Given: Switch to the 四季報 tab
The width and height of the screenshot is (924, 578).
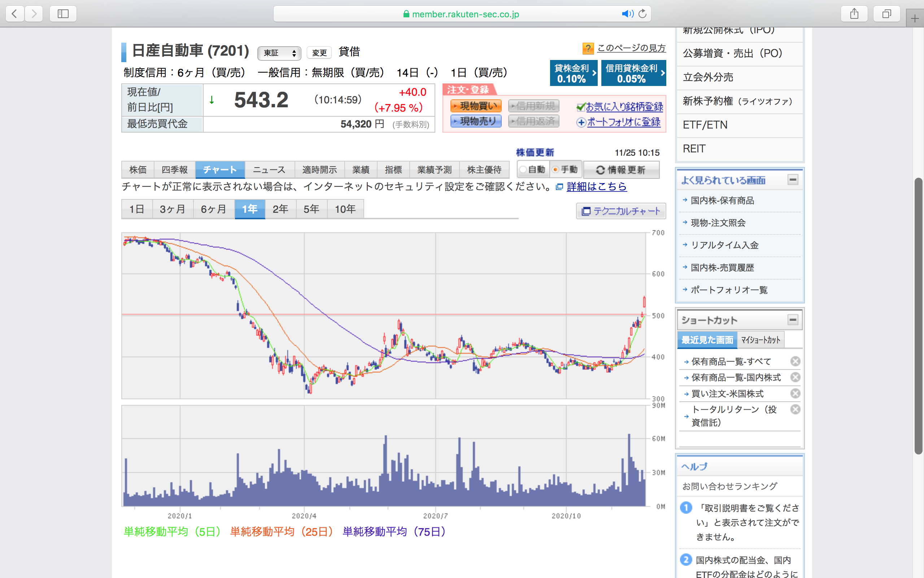Looking at the screenshot, I should (174, 170).
